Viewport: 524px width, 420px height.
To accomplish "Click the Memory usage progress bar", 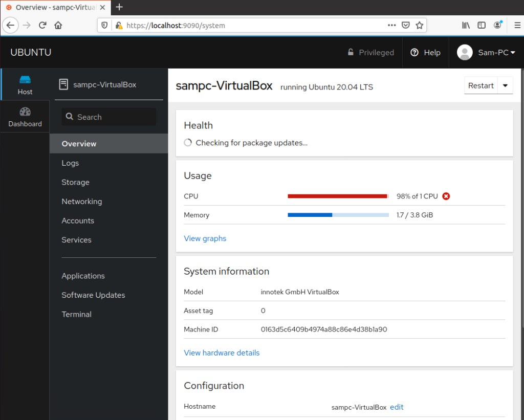I will pyautogui.click(x=338, y=215).
